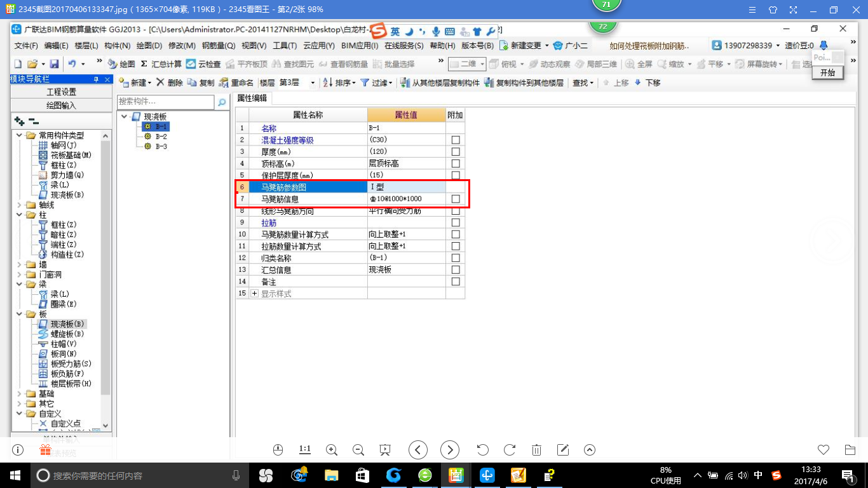Rotate image counterclockwise in viewer
This screenshot has width=868, height=488.
point(482,450)
